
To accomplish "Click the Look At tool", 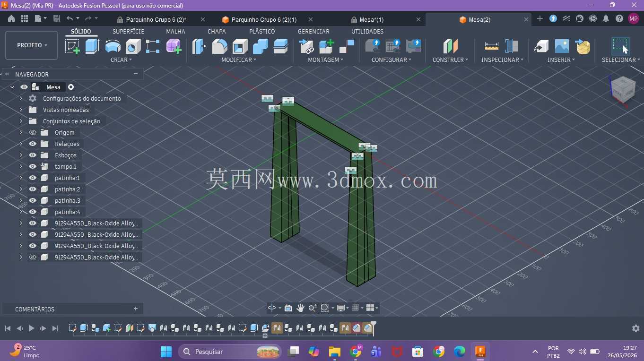I will [x=288, y=308].
